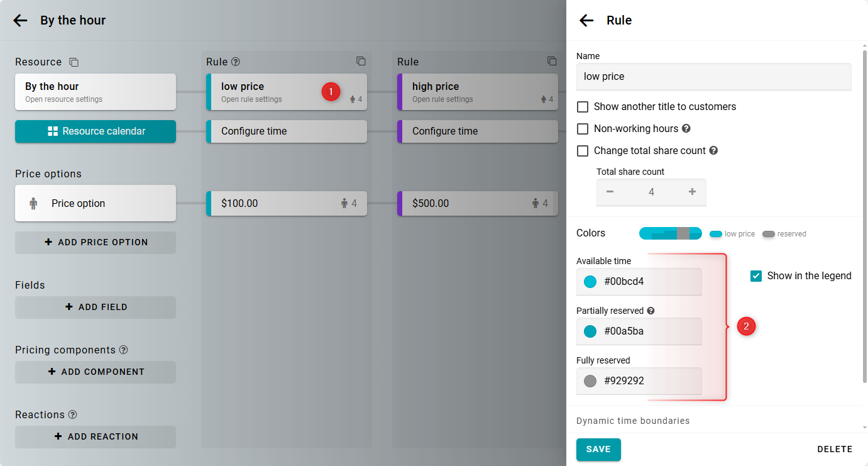Open the Resource calendar
The height and width of the screenshot is (466, 868).
(96, 131)
